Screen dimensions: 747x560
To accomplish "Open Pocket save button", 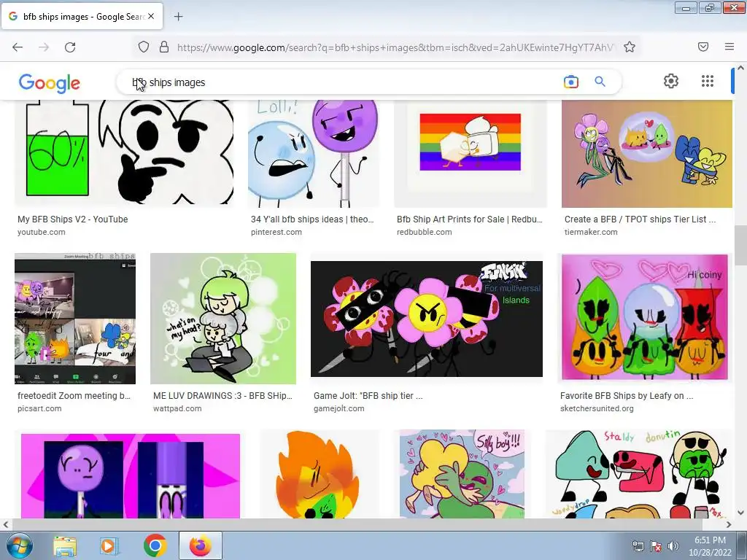I will point(703,47).
